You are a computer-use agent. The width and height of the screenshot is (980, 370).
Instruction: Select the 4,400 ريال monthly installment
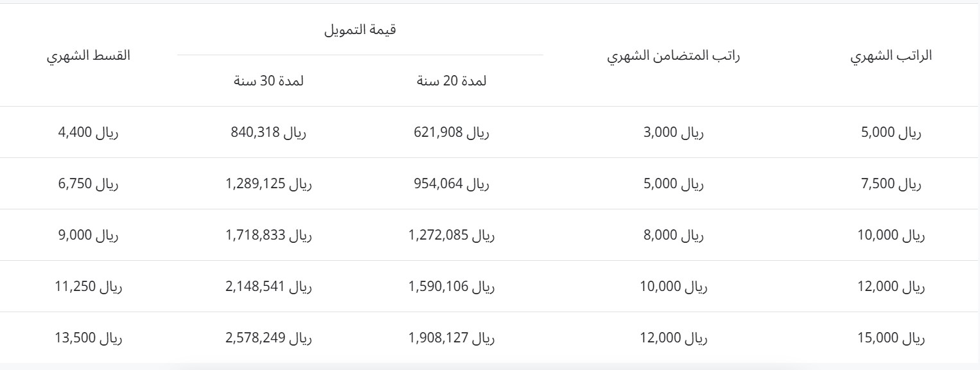pos(88,132)
